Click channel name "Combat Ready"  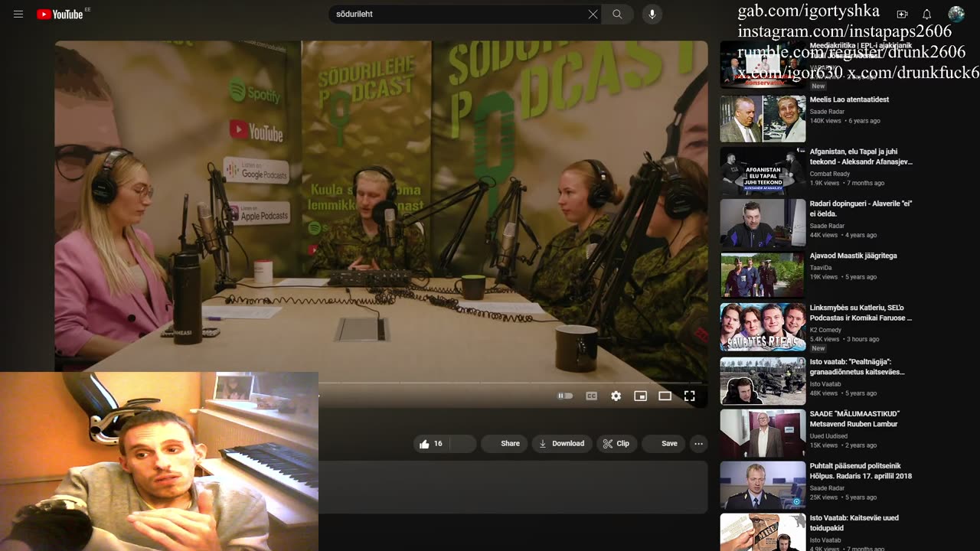click(x=830, y=174)
